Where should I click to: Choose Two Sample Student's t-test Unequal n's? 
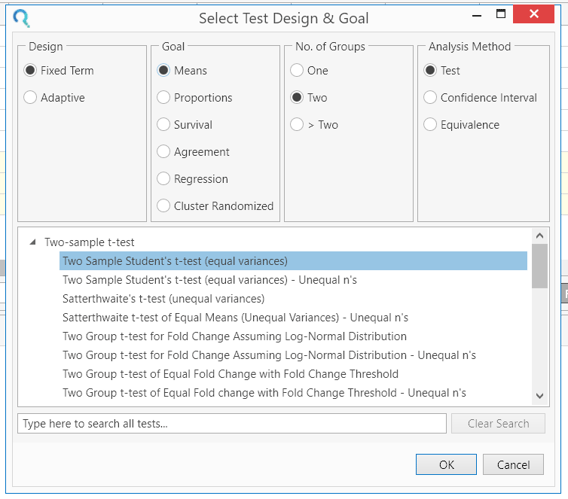(x=209, y=280)
